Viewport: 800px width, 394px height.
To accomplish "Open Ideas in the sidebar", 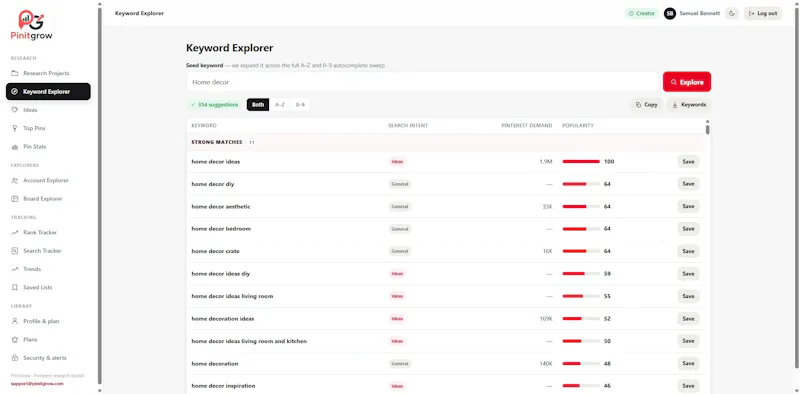I will [48, 110].
